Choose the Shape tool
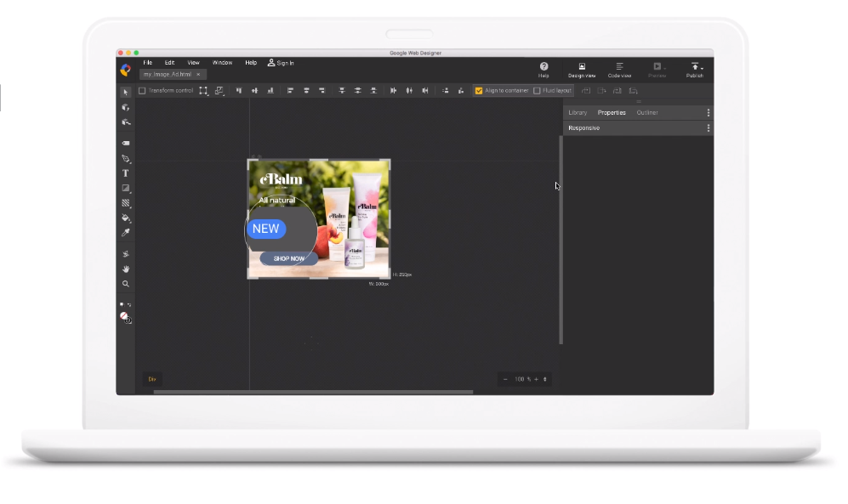The image size is (848, 504). 125,188
